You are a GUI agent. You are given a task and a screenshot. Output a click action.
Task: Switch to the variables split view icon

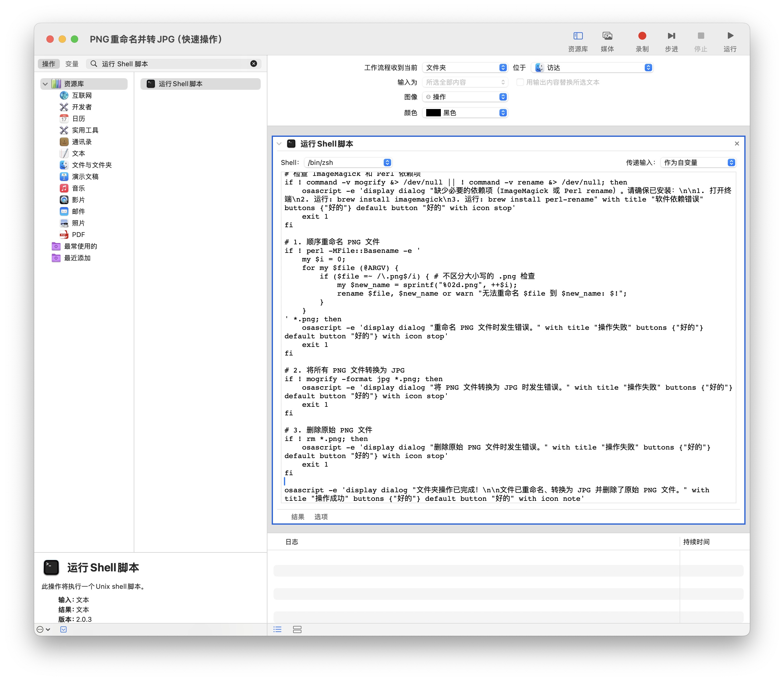tap(297, 629)
